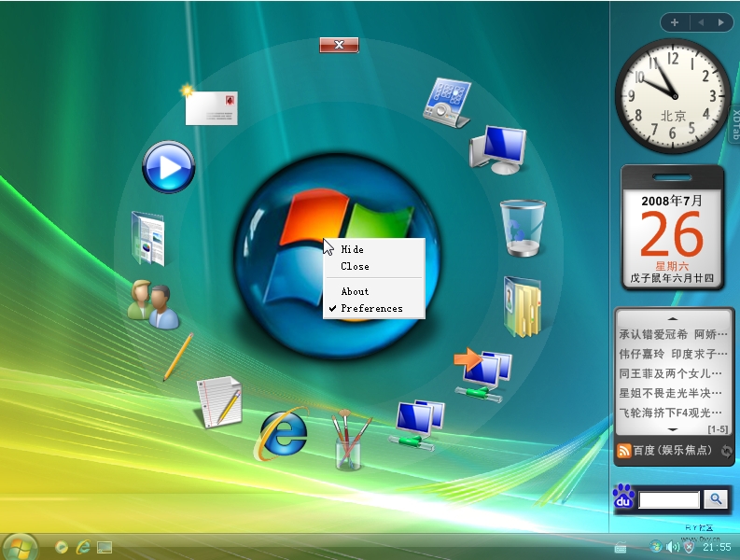Image resolution: width=740 pixels, height=560 pixels.
Task: Open headline '飞轮海挤下F4观光…'
Action: [x=670, y=413]
